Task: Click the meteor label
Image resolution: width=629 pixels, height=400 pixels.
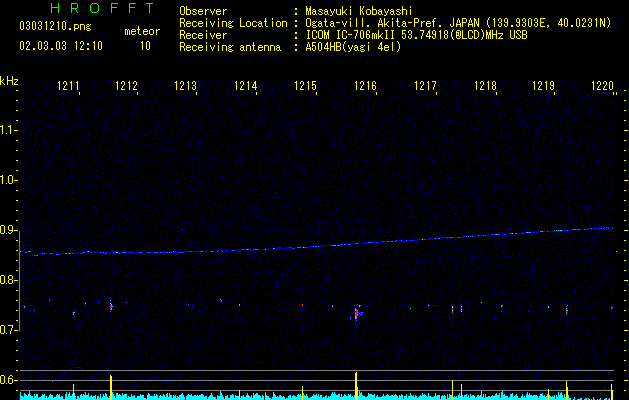Action: (142, 31)
